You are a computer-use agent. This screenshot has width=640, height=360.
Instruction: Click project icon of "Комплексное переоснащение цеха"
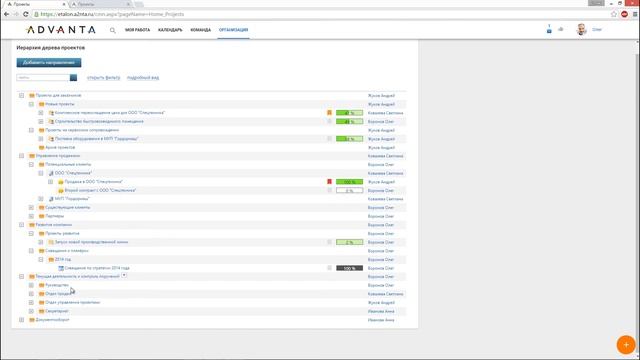tap(51, 113)
